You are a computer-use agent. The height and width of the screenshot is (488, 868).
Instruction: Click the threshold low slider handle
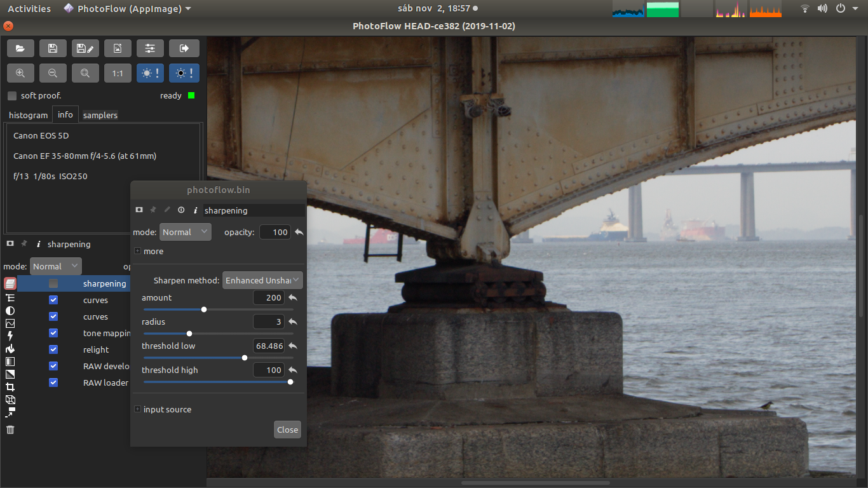coord(245,358)
